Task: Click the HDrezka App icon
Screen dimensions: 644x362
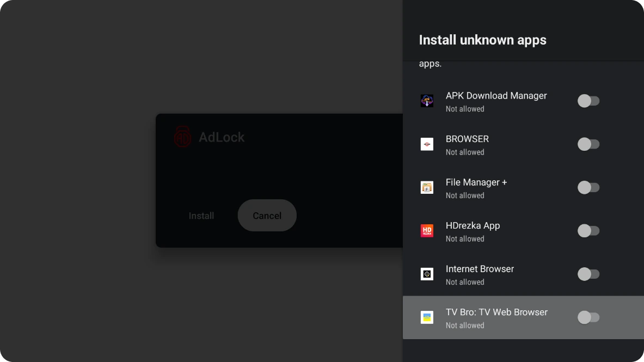Action: (x=427, y=231)
